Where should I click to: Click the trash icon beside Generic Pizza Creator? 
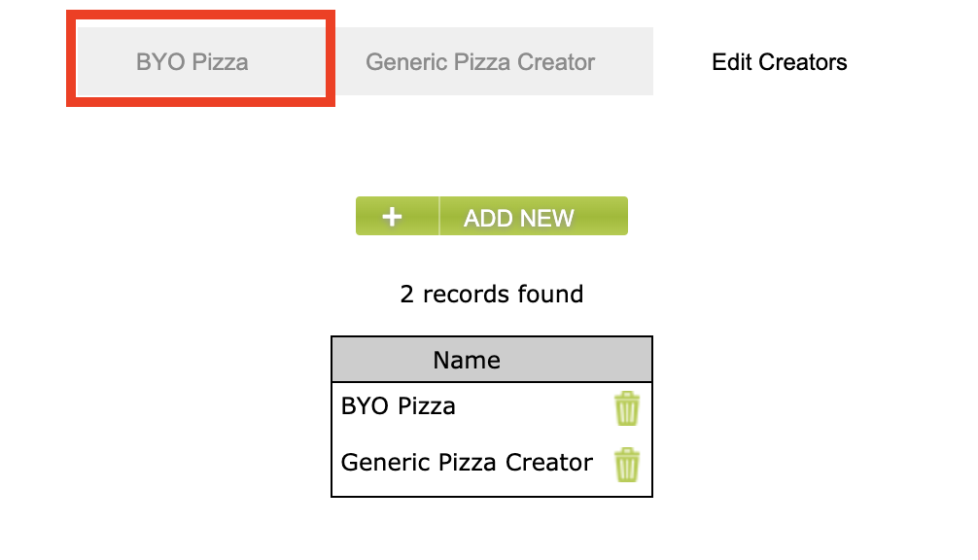point(626,464)
